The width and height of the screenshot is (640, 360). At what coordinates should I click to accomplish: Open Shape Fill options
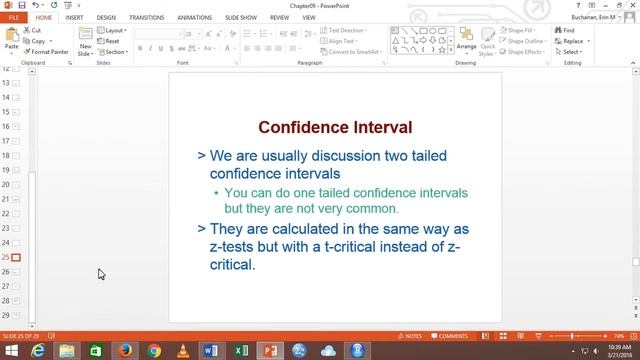(x=518, y=30)
